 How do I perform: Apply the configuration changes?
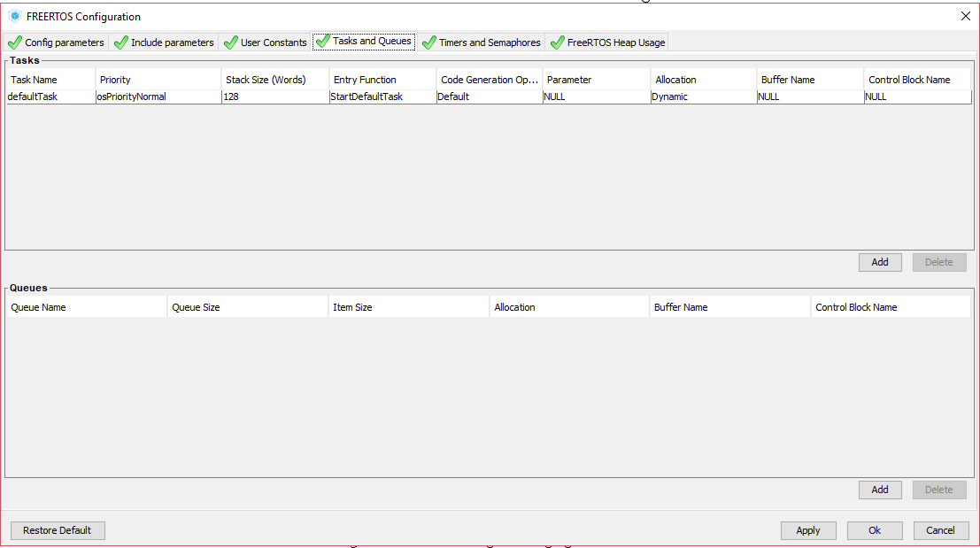click(807, 530)
